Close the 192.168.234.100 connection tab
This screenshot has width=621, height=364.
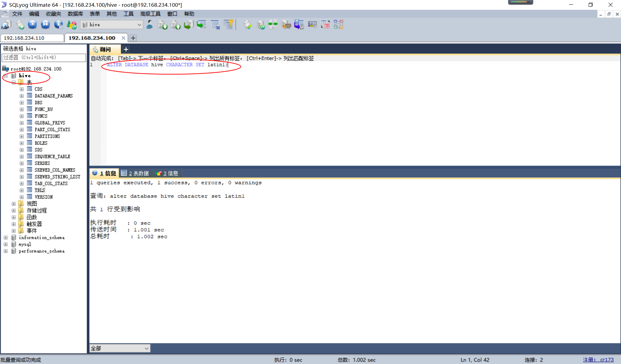123,38
